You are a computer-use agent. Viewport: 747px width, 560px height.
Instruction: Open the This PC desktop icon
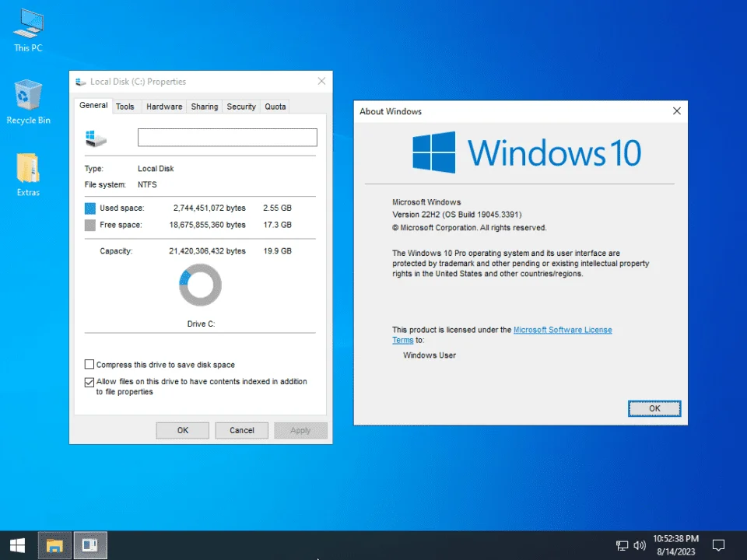28,30
